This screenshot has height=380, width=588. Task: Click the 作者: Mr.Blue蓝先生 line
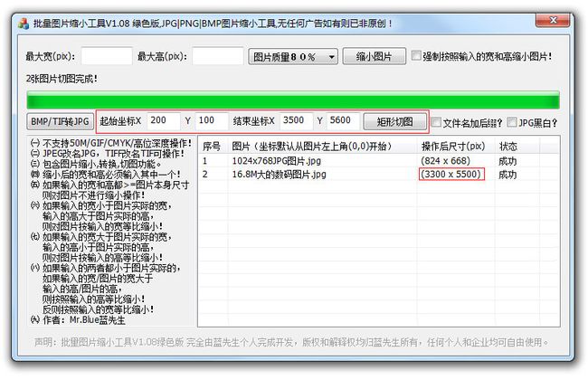78,319
